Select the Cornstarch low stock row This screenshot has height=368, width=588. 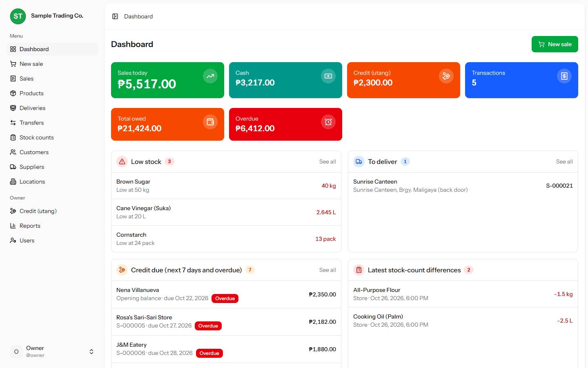click(226, 239)
